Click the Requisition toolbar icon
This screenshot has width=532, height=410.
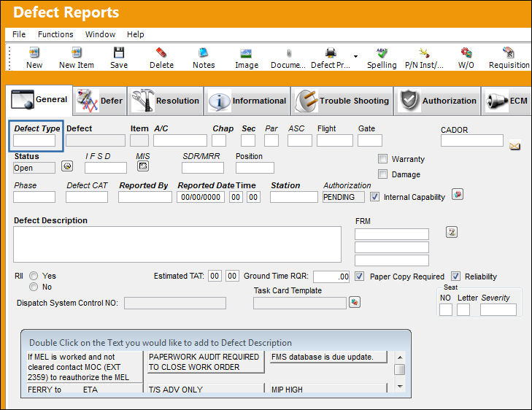[x=509, y=53]
